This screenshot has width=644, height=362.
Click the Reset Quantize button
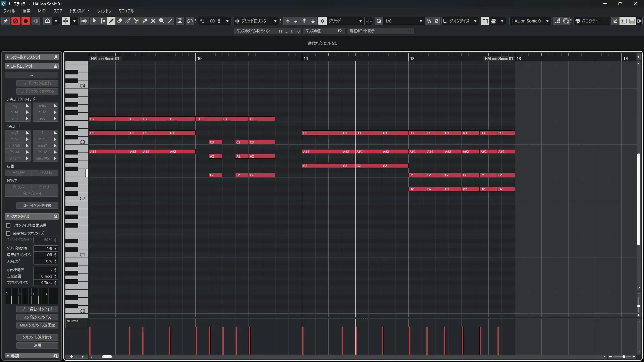pyautogui.click(x=37, y=337)
